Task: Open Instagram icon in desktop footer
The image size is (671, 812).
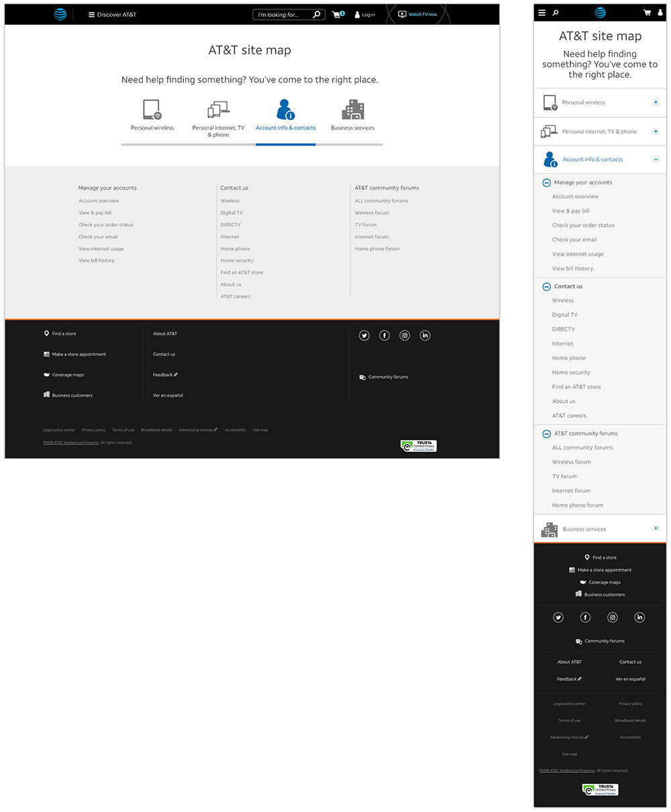Action: click(405, 335)
